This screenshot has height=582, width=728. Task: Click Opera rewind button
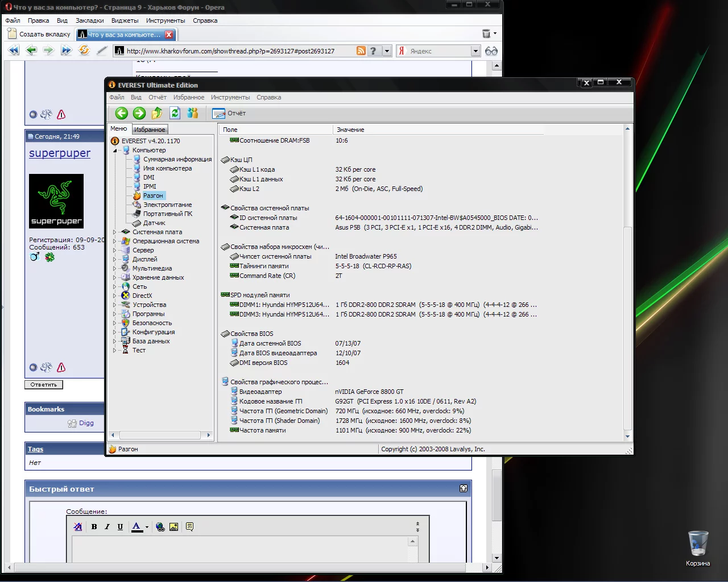14,51
